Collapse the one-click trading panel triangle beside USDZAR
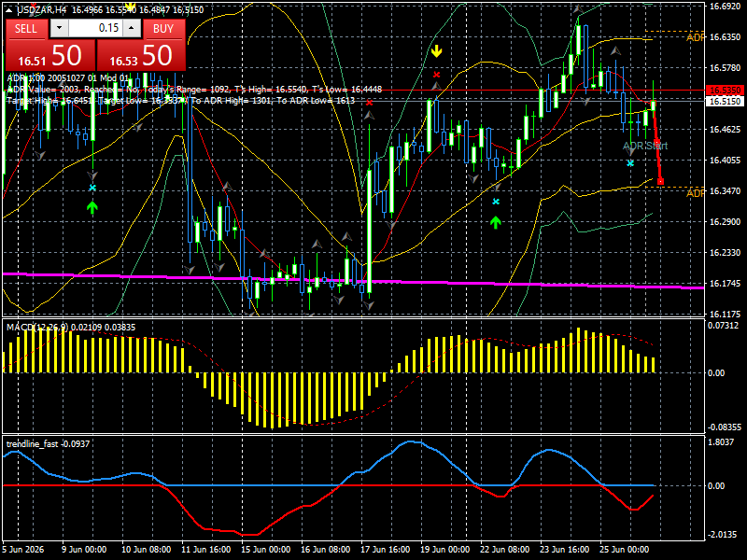 coord(9,9)
